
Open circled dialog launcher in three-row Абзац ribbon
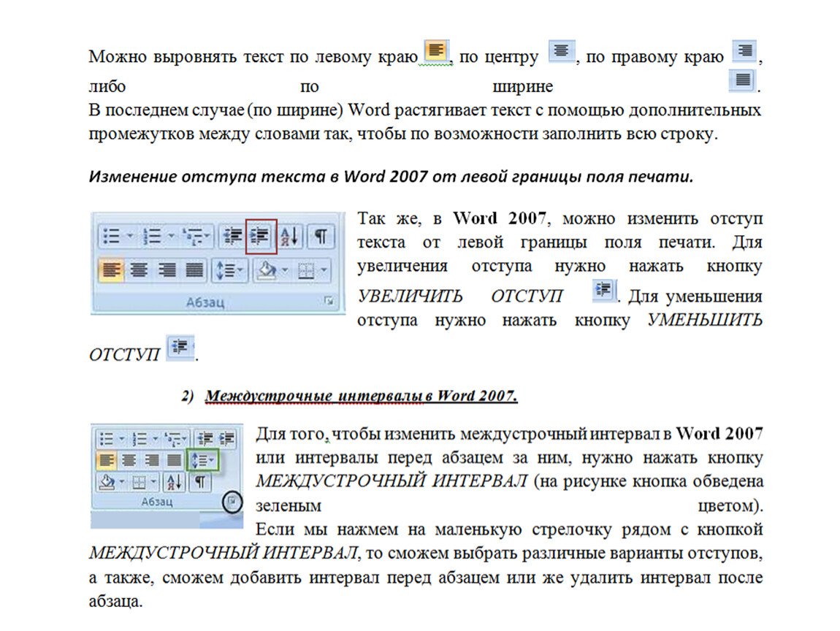click(232, 502)
